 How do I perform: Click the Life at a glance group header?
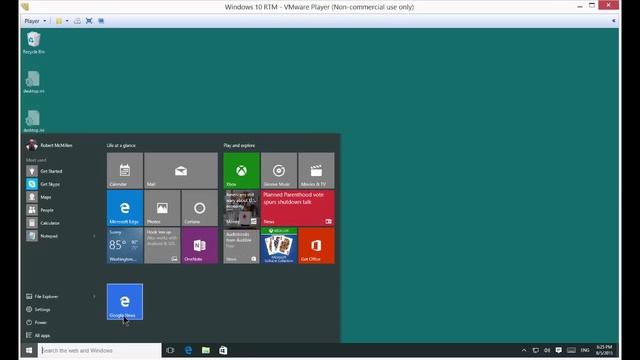click(121, 145)
